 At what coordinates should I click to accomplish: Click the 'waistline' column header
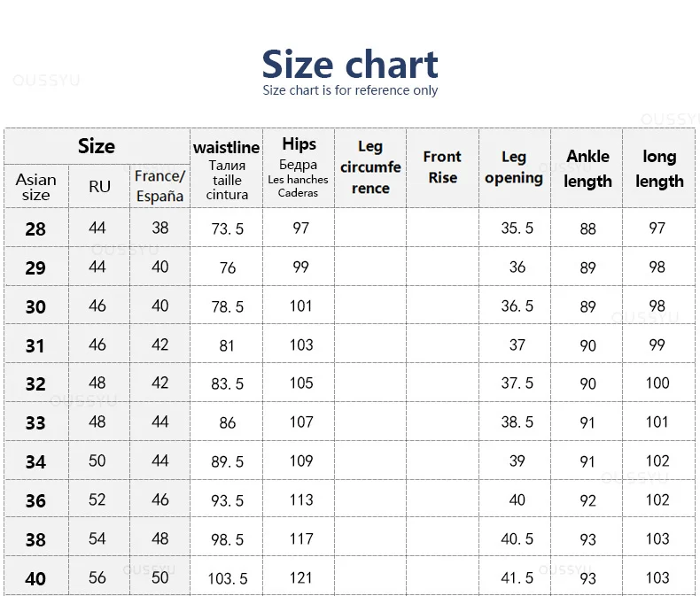(226, 168)
